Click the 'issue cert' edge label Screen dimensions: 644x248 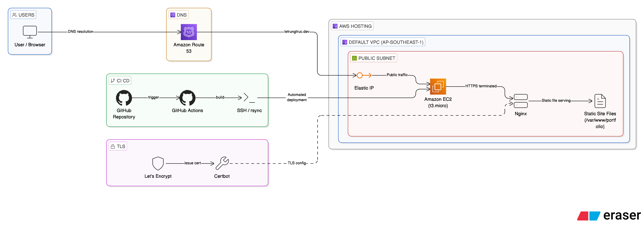(x=193, y=163)
